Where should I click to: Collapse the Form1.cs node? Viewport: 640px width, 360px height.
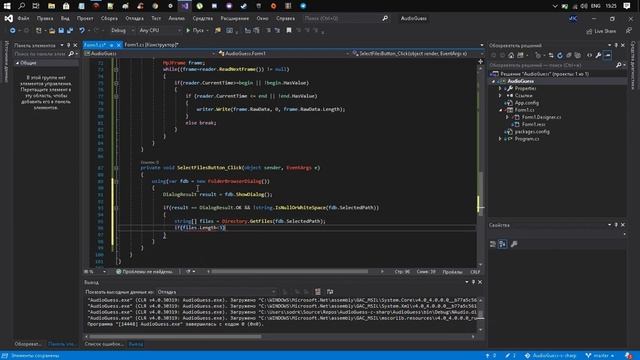pyautogui.click(x=500, y=110)
